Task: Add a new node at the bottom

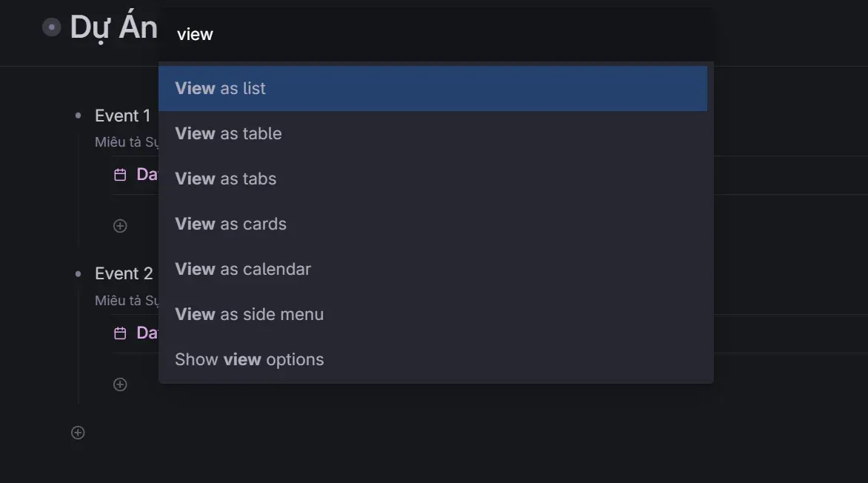Action: pyautogui.click(x=78, y=433)
